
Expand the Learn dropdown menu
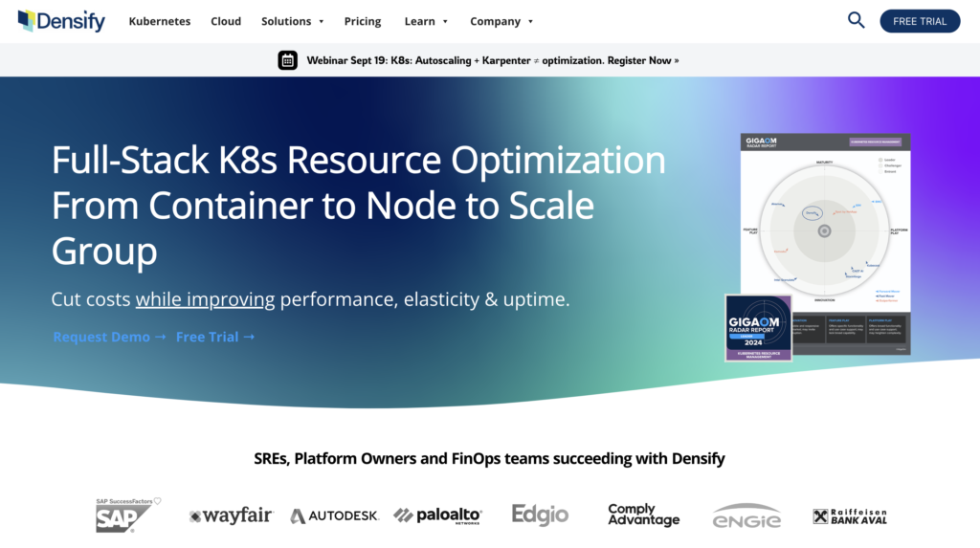click(425, 21)
